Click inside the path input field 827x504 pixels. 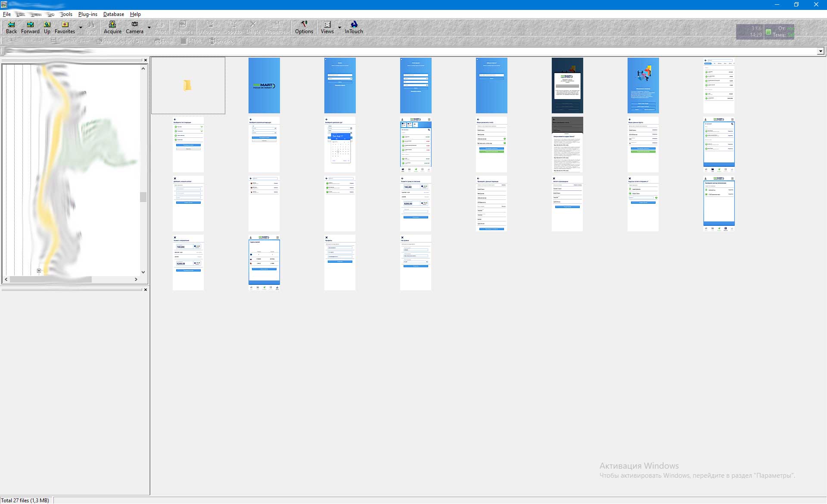(x=408, y=51)
